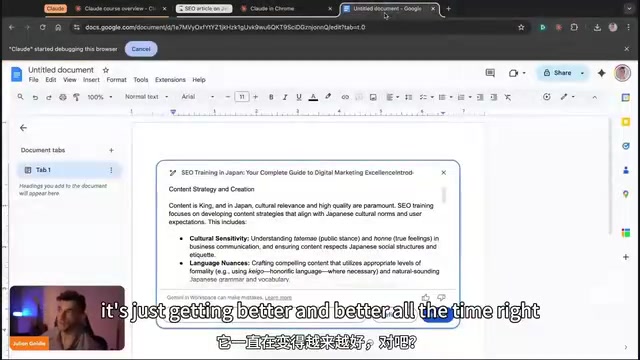The image size is (640, 360).
Task: Close the document tabs sidebar with back arrow
Action: [x=23, y=128]
